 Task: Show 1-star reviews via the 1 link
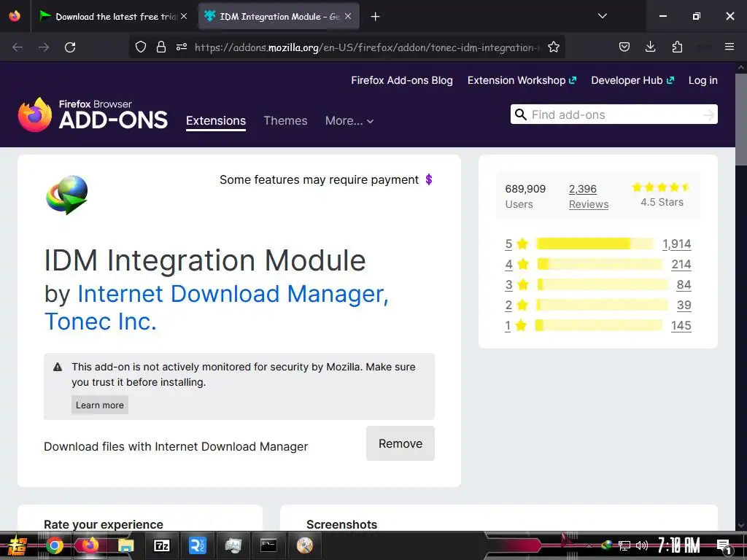coord(508,326)
